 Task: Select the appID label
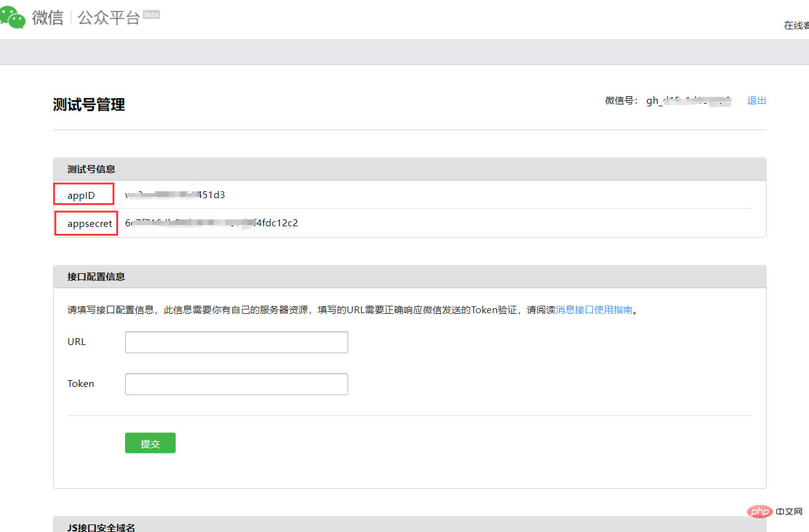pyautogui.click(x=81, y=195)
